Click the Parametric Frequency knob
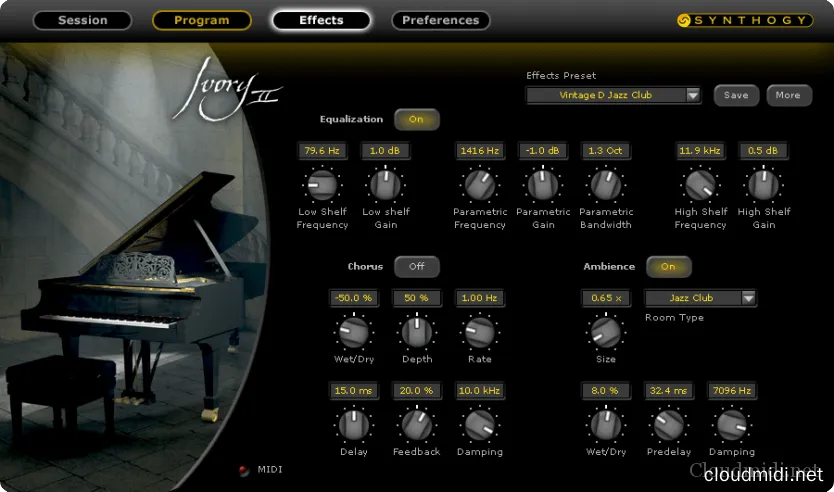Image resolution: width=834 pixels, height=492 pixels. point(480,185)
